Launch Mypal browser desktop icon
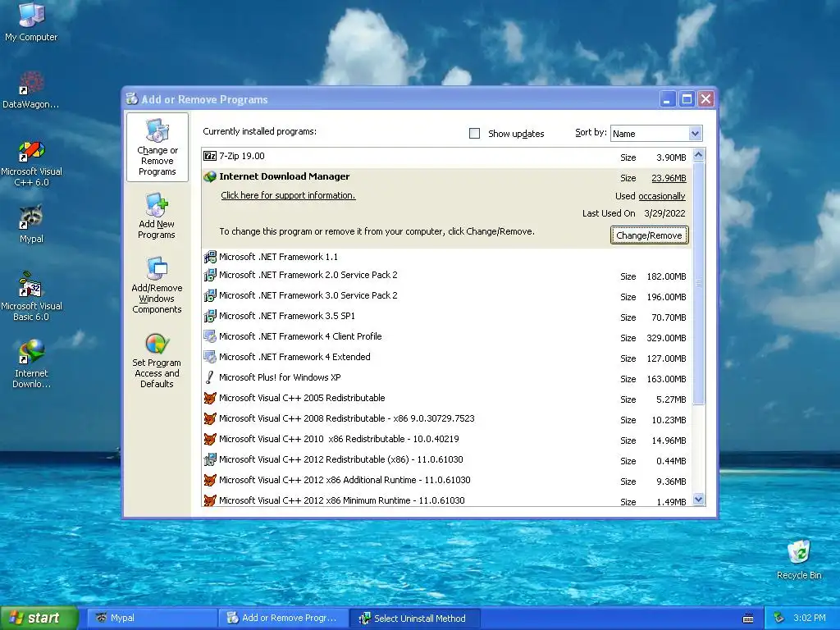 click(x=31, y=224)
